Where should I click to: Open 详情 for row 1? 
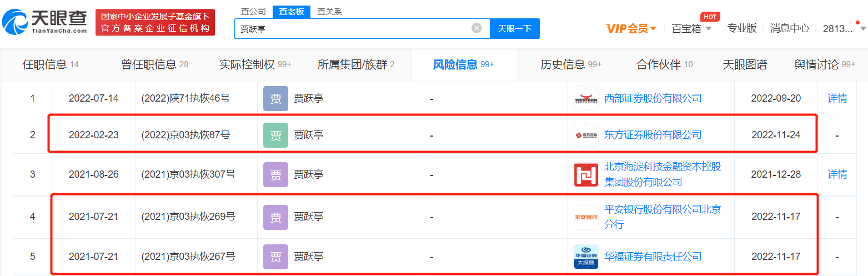pos(837,98)
